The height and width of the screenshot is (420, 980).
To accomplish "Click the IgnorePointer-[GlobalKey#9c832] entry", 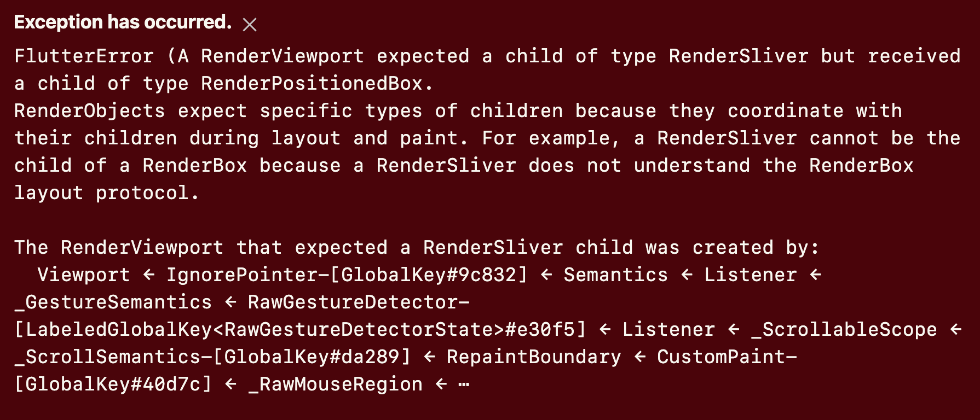I will (x=347, y=275).
